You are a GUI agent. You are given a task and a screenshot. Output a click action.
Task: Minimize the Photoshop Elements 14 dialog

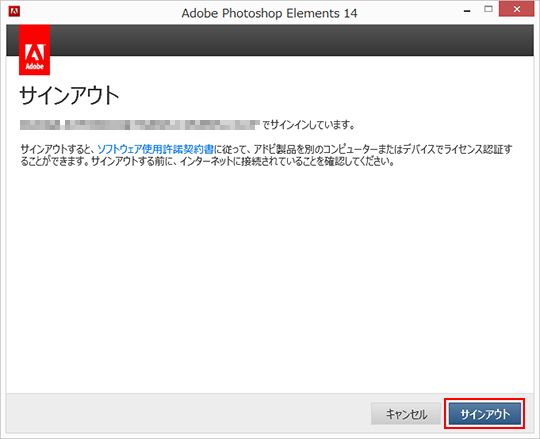point(467,11)
